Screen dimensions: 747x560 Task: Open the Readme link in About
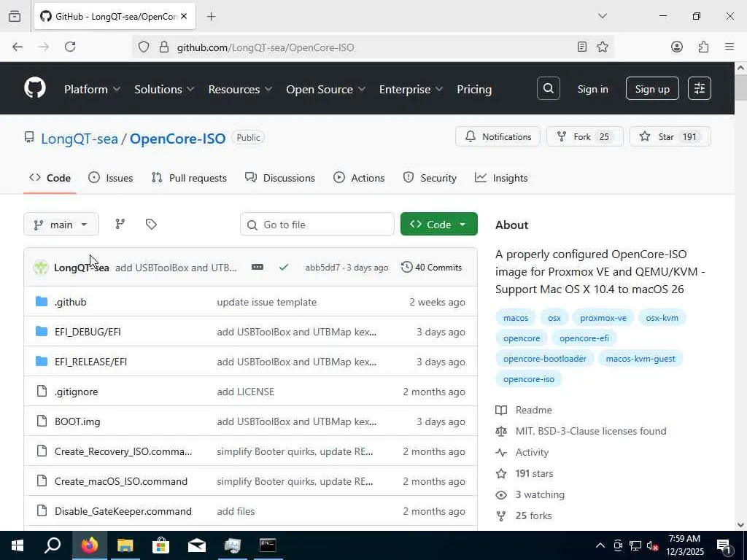tap(533, 410)
